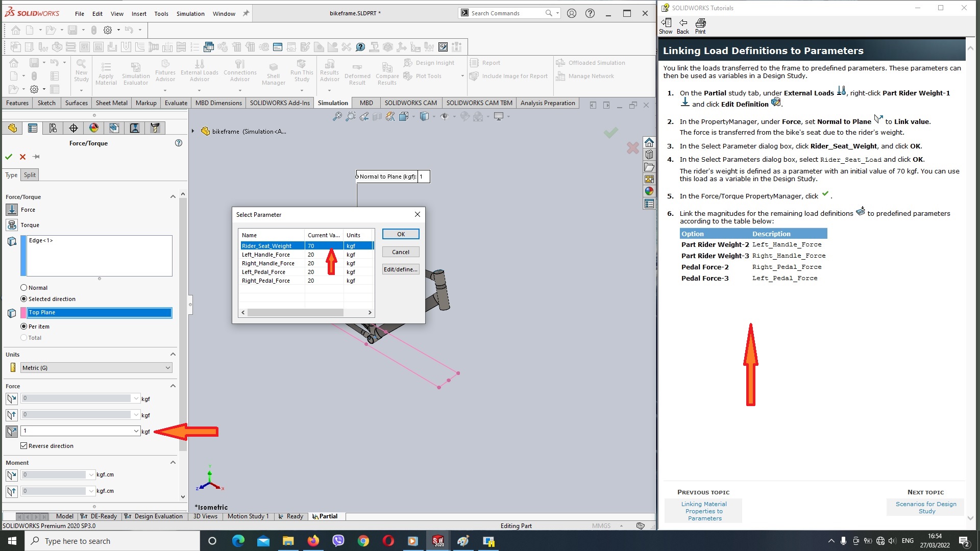Open the FeatureManager design tree tab

(x=12, y=128)
